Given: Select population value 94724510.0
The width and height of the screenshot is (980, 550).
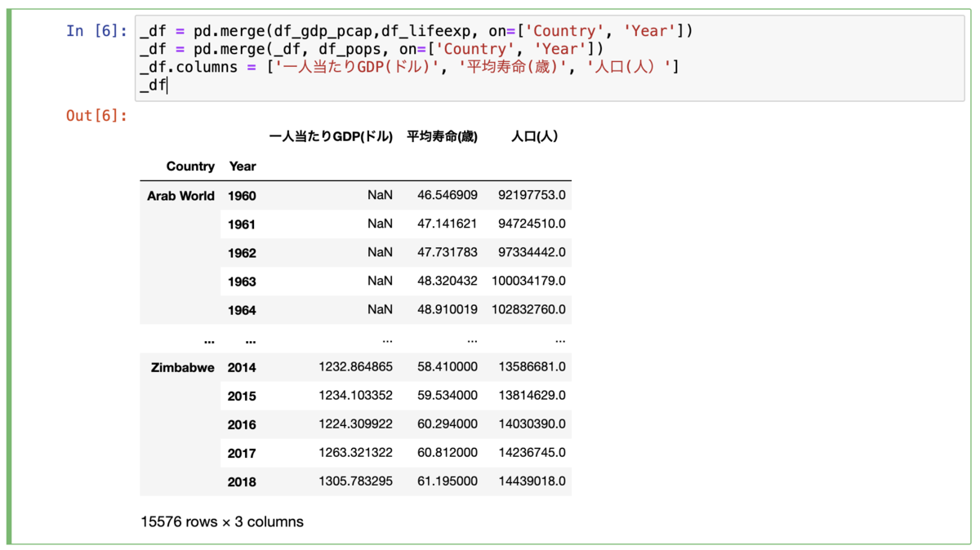Looking at the screenshot, I should pos(532,224).
